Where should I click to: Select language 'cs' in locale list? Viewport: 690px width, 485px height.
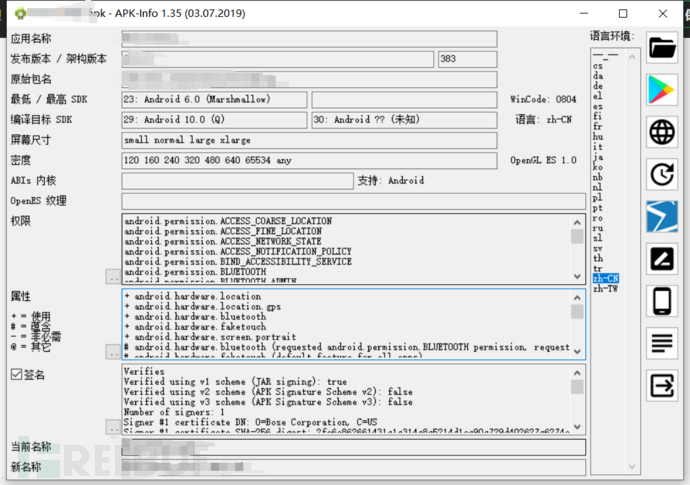pos(598,66)
